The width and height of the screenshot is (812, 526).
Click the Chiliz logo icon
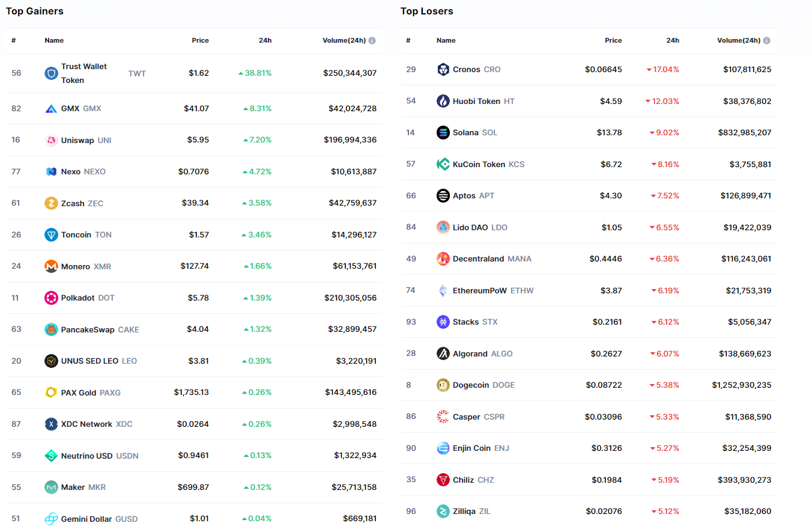click(x=443, y=480)
